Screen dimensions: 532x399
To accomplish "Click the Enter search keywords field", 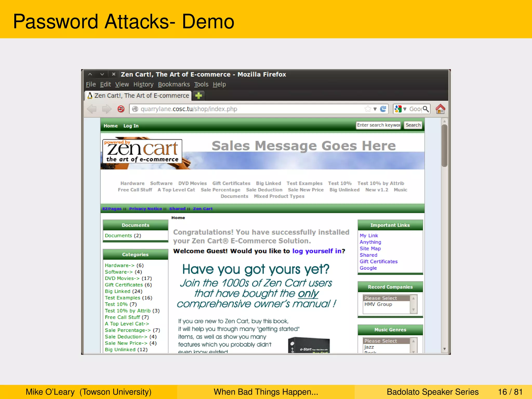I will point(378,125).
